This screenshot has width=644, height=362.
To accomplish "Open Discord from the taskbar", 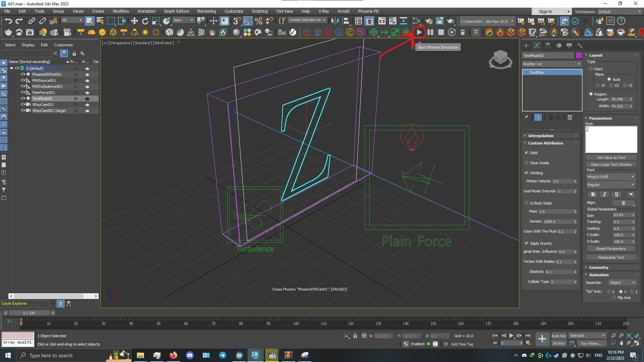I will [190, 355].
